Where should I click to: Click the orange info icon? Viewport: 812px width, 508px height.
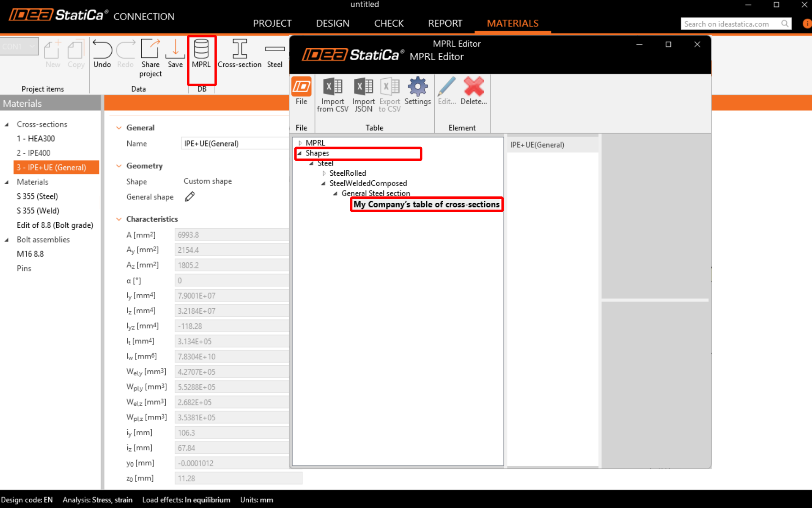(x=807, y=24)
